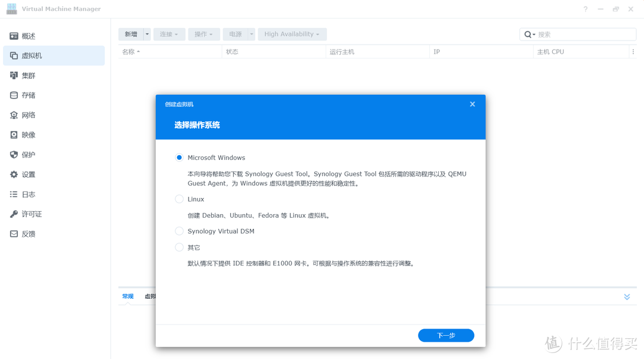Select the Synology Virtual DSM radio button
This screenshot has width=644, height=359.
pos(179,231)
